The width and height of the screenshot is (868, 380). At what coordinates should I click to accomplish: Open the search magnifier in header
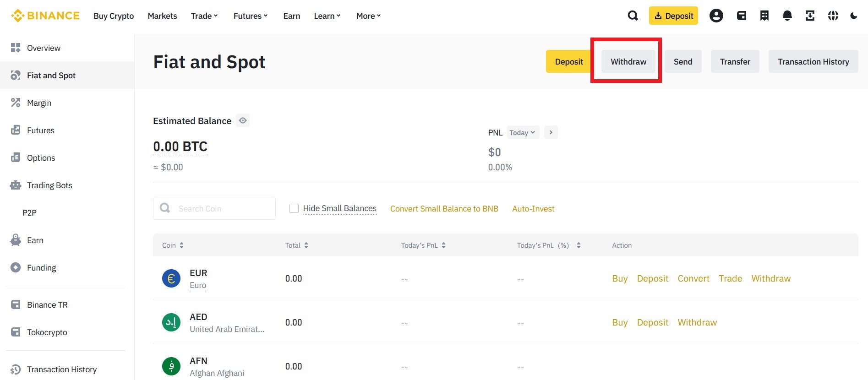click(x=633, y=16)
